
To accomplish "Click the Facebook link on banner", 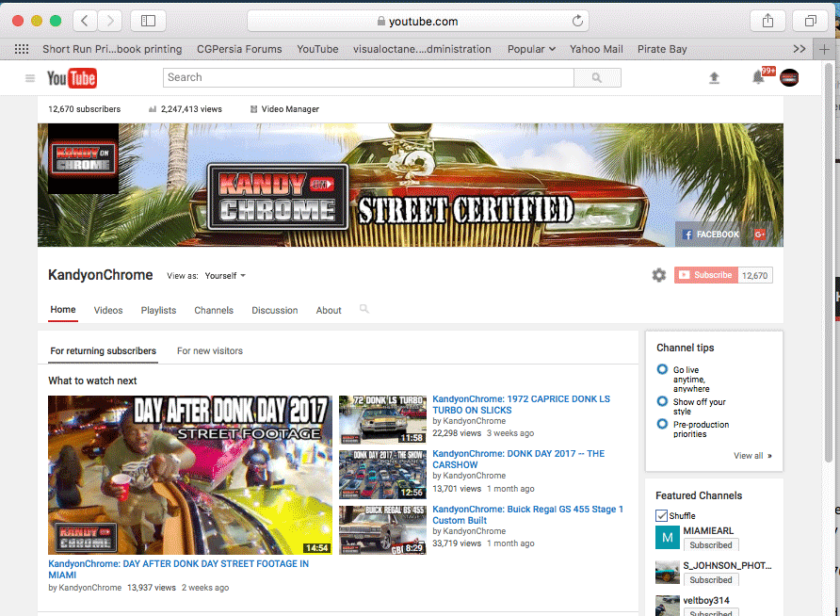I will click(711, 235).
